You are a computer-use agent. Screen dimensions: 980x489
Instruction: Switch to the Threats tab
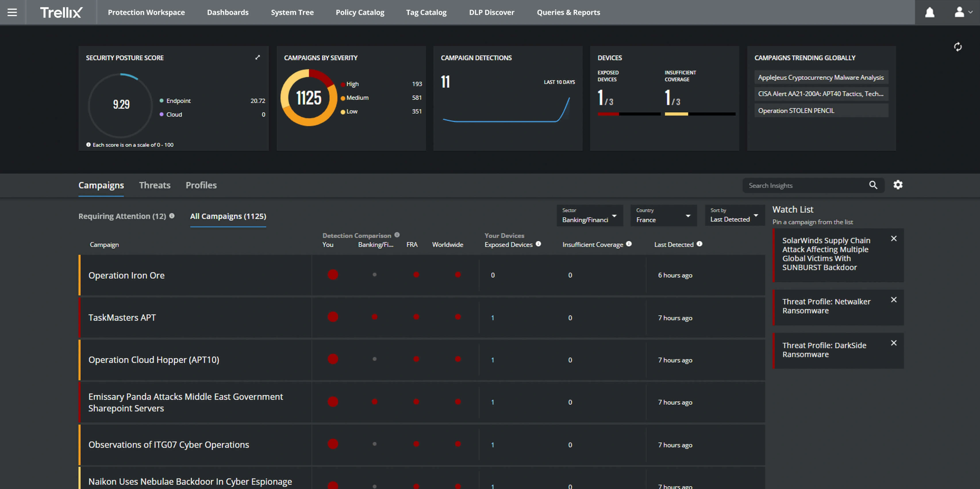(154, 185)
